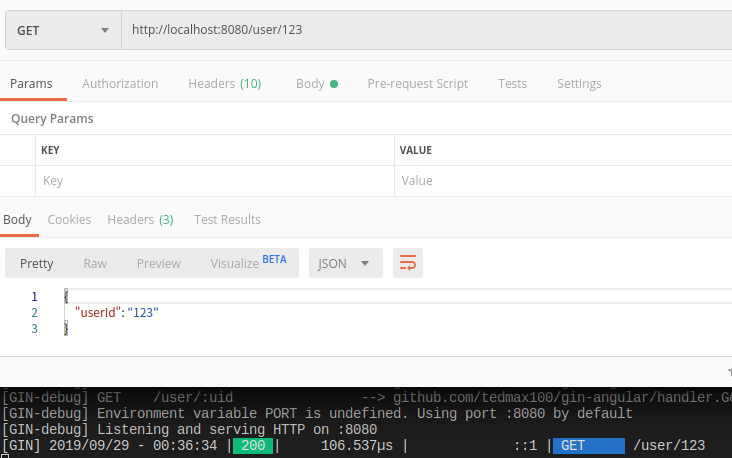Click the Key query param field

(214, 181)
